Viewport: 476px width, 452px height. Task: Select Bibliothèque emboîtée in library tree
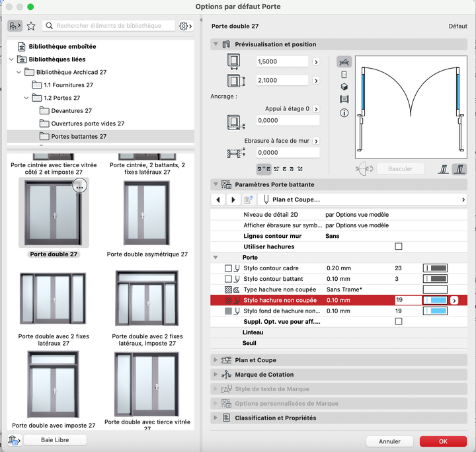point(62,47)
